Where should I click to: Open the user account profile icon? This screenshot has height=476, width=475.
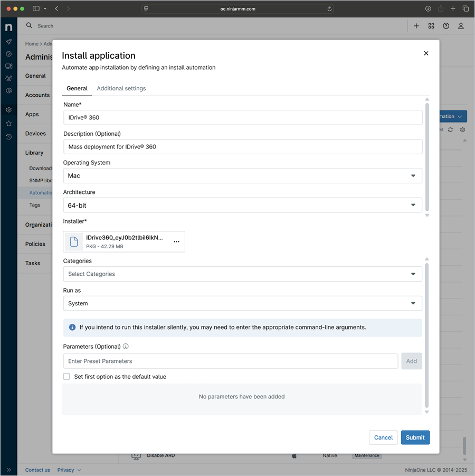pos(461,26)
